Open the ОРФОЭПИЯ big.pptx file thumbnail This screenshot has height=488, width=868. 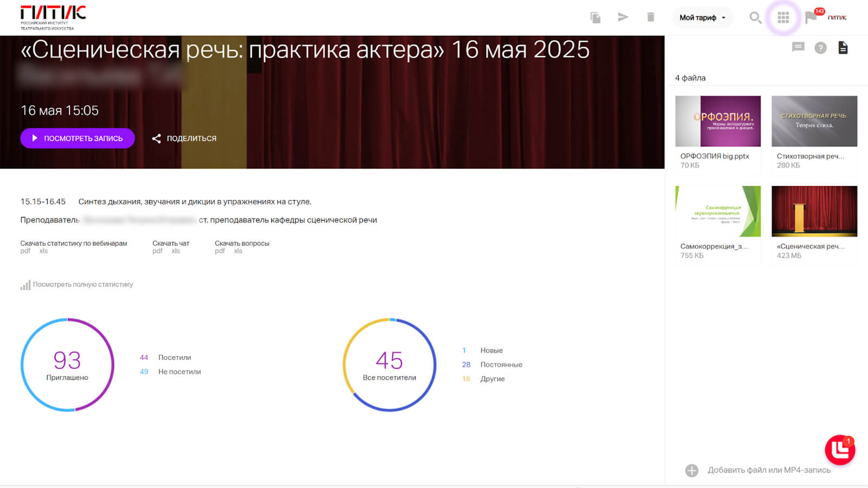717,121
